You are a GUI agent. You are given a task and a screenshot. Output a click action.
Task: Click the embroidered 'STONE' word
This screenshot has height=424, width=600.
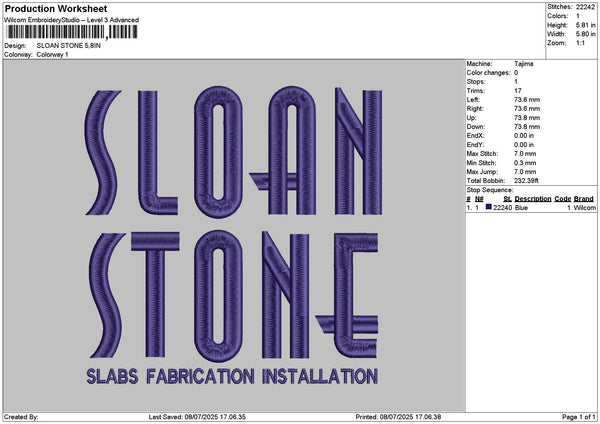232,295
